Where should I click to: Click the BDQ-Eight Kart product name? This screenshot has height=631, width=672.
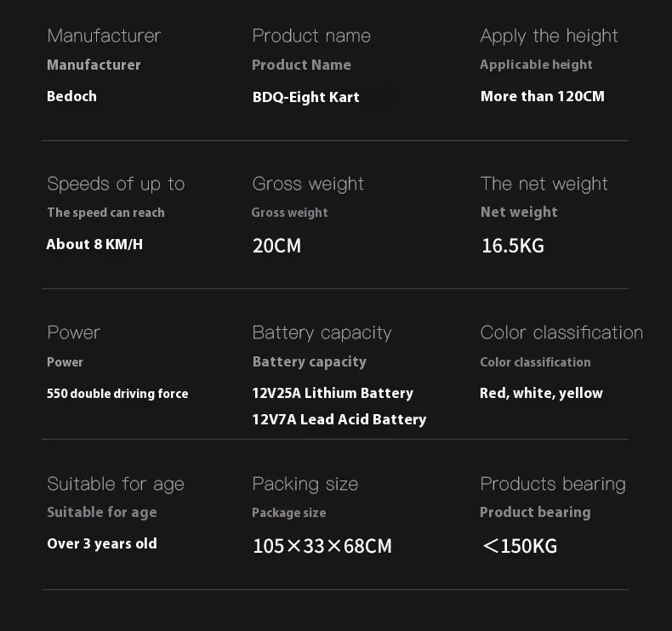click(305, 97)
